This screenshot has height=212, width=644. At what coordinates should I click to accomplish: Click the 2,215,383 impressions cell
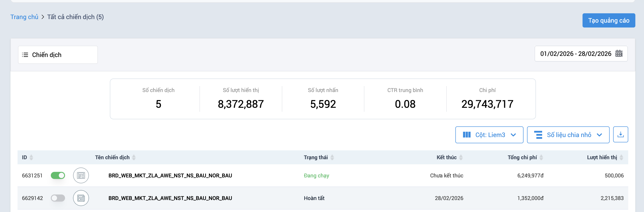(x=612, y=198)
